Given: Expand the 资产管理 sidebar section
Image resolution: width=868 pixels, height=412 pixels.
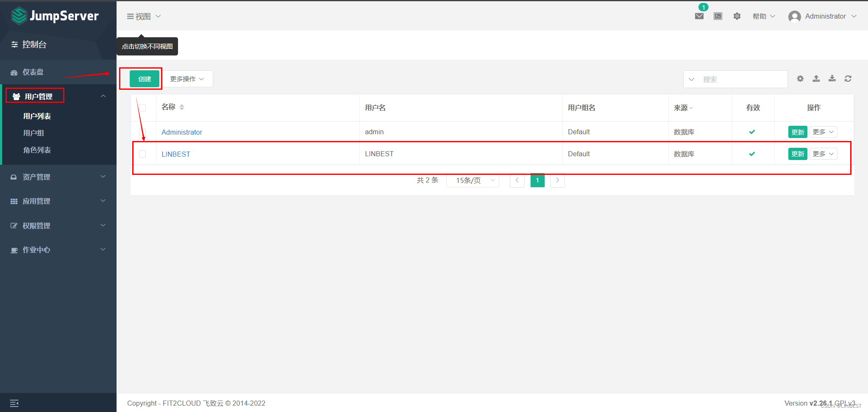Looking at the screenshot, I should pyautogui.click(x=37, y=177).
